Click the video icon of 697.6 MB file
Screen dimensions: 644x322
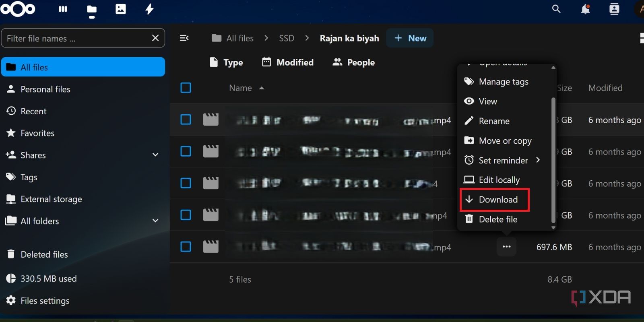[211, 247]
